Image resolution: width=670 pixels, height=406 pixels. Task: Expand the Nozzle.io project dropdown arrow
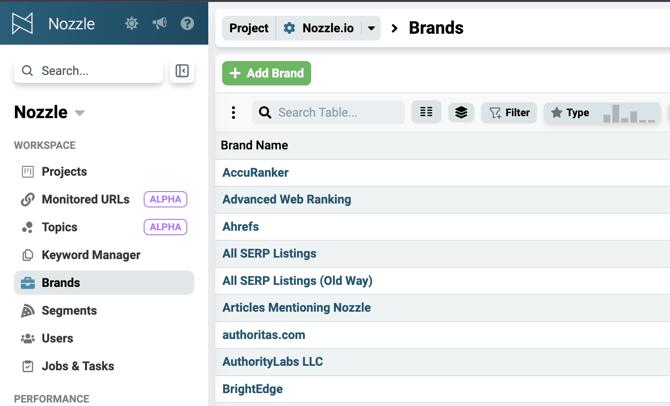[371, 28]
